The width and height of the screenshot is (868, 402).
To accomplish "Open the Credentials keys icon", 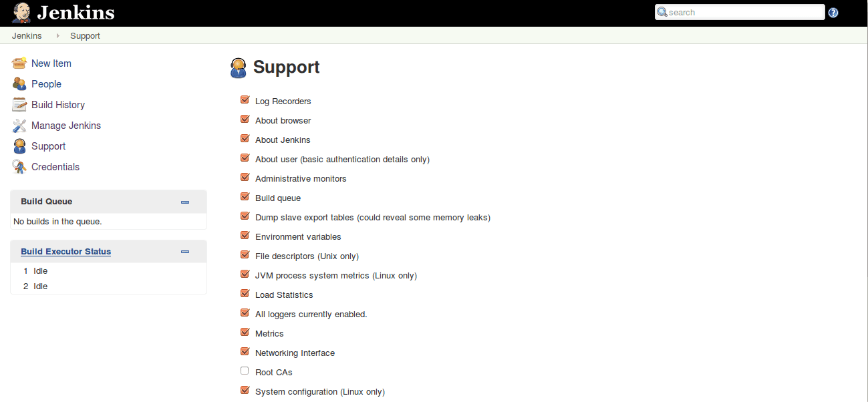I will tap(19, 167).
